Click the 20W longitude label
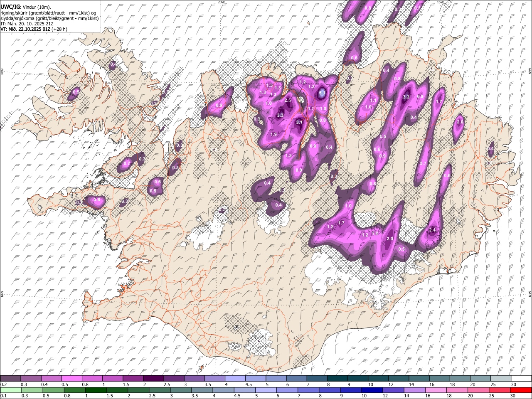The height and width of the screenshot is (399, 532). pyautogui.click(x=221, y=2)
